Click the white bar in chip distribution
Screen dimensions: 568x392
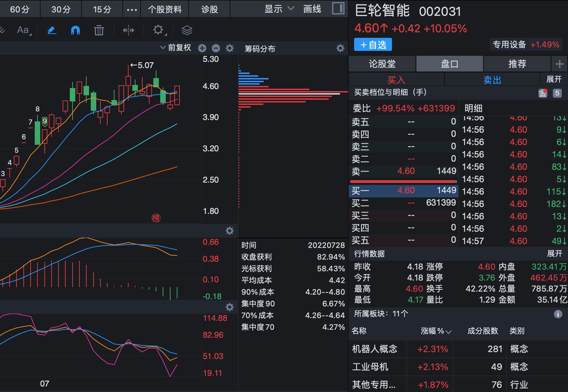pos(289,94)
